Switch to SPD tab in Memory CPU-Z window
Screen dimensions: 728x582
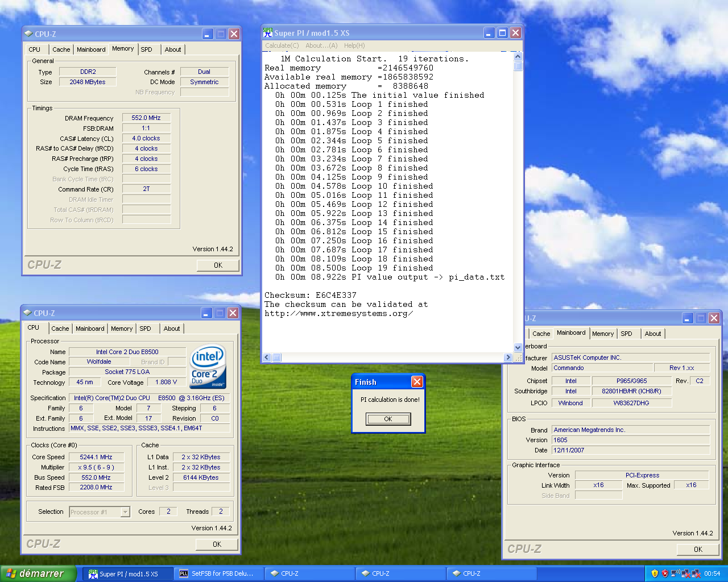(147, 49)
